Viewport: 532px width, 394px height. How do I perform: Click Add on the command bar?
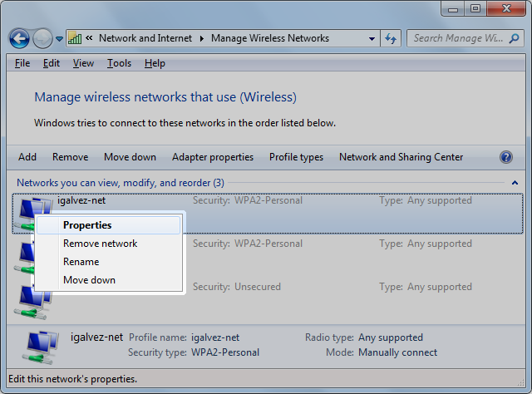click(27, 157)
